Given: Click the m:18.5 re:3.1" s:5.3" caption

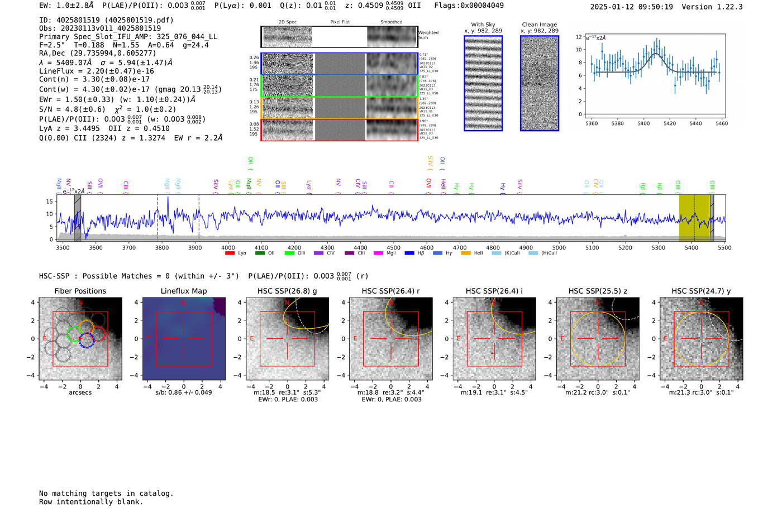Looking at the screenshot, I should coord(287,392).
